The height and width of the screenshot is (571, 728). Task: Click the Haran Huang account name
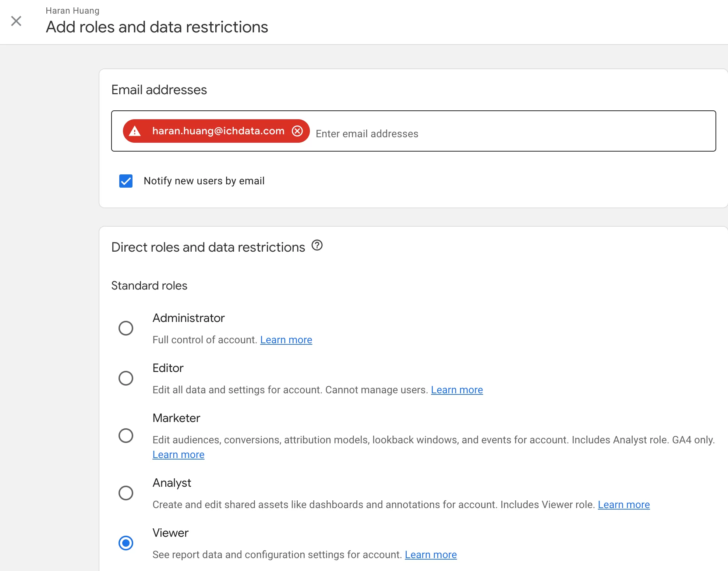point(73,11)
